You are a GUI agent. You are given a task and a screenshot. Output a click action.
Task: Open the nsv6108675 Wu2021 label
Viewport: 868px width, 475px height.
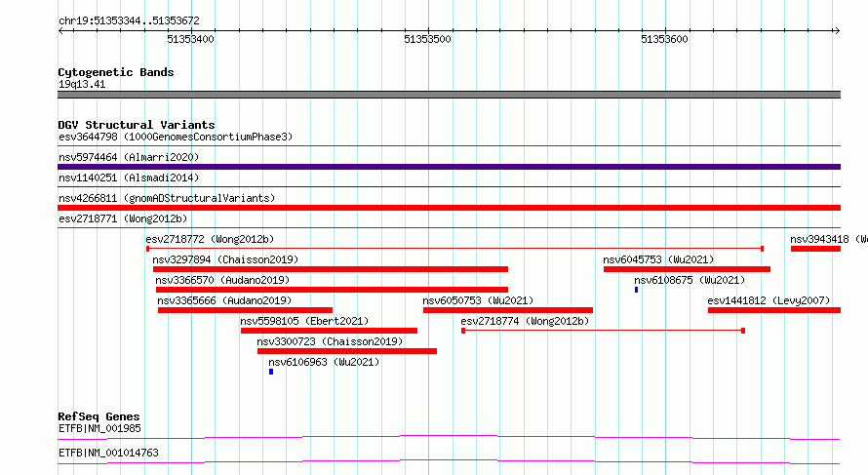[690, 280]
